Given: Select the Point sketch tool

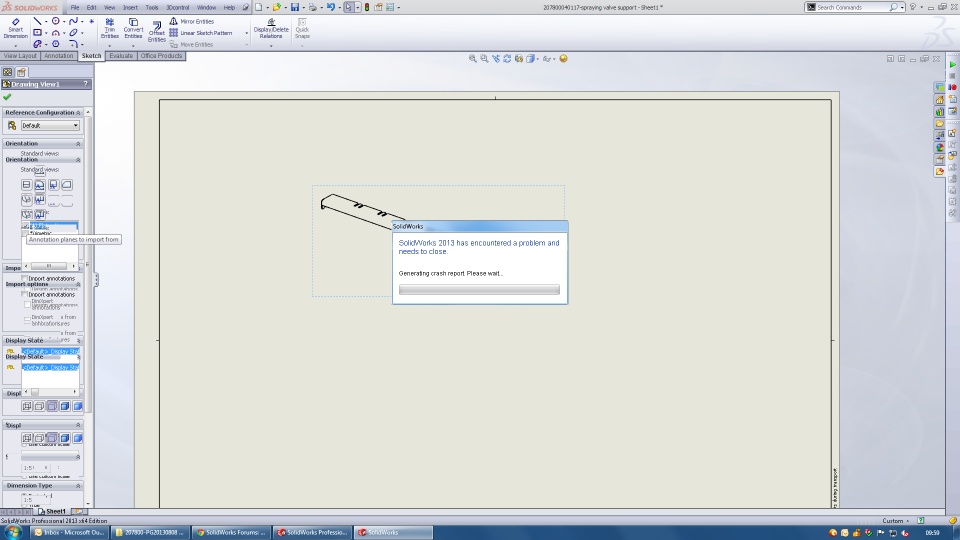Looking at the screenshot, I should coord(91,21).
